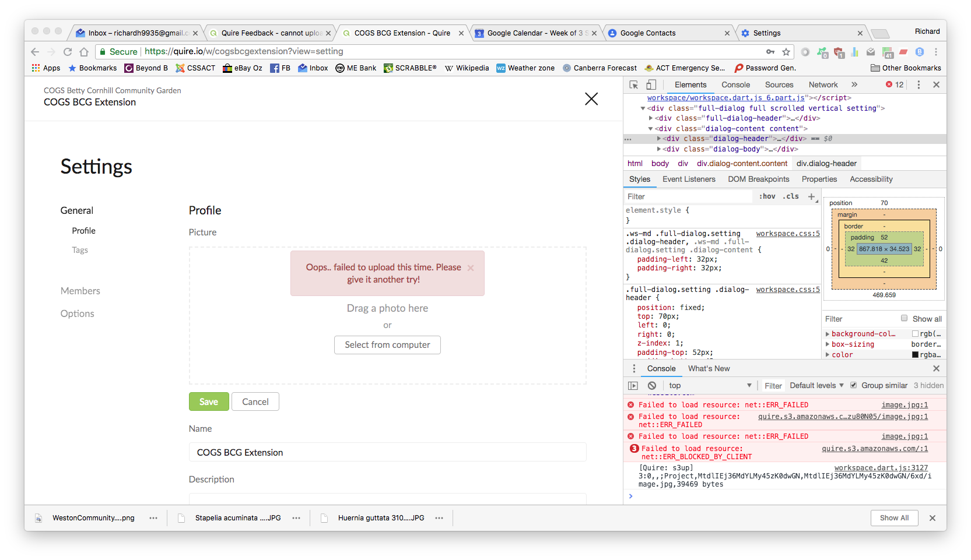Collapse the full-dialog div node

(x=643, y=108)
